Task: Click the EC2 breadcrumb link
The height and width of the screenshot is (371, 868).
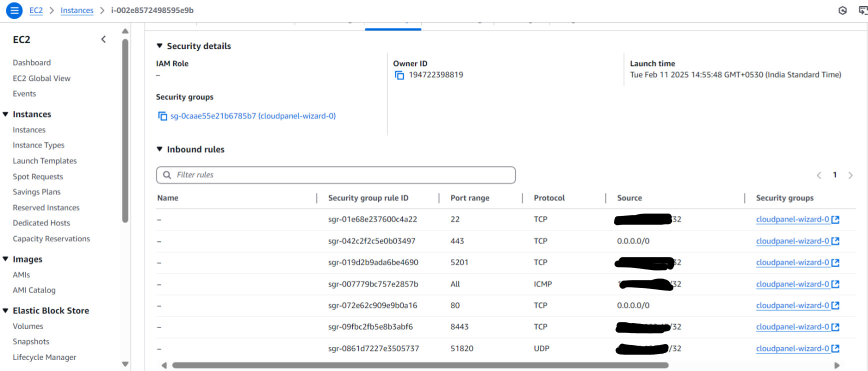Action: (36, 10)
